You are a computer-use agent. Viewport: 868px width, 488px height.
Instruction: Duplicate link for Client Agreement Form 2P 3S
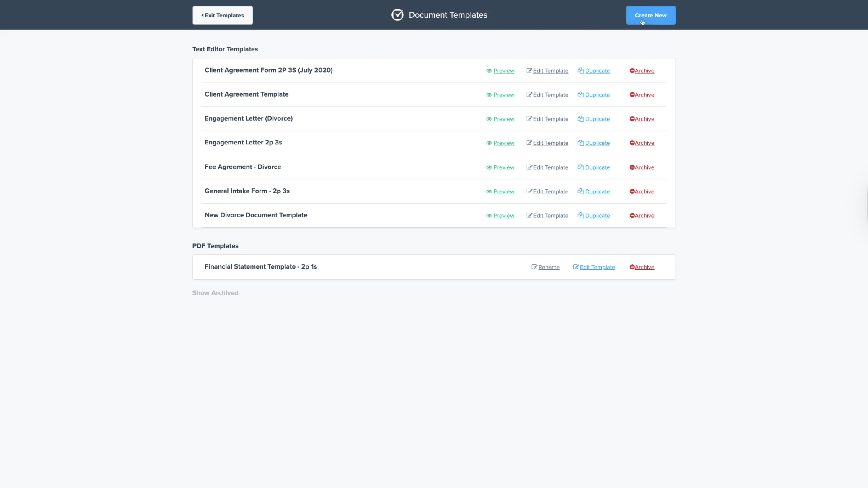coord(598,71)
